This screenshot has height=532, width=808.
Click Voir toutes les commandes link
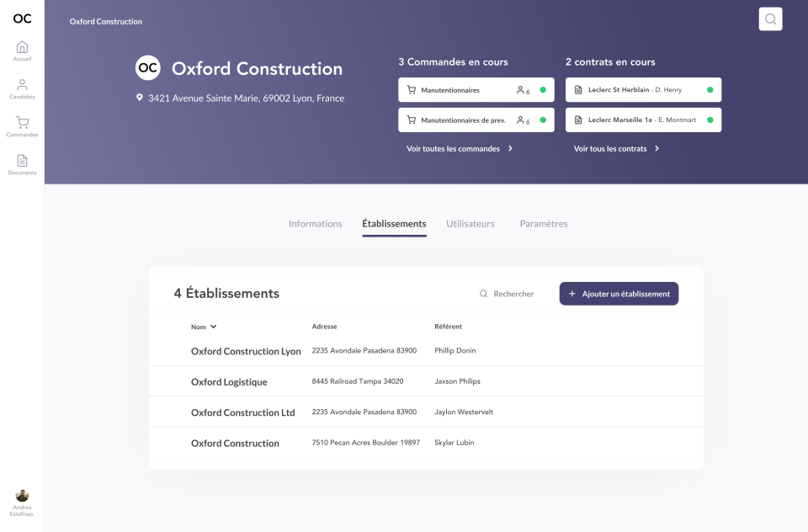(453, 148)
